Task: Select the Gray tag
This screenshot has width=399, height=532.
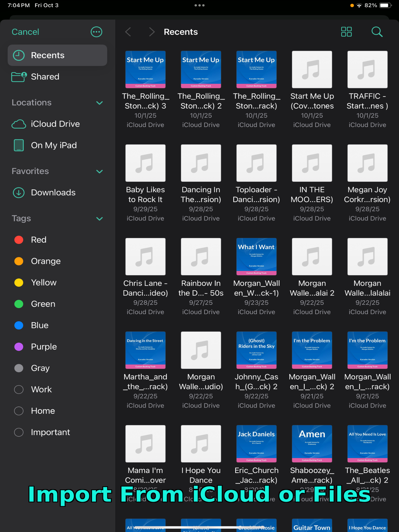Action: click(57, 368)
